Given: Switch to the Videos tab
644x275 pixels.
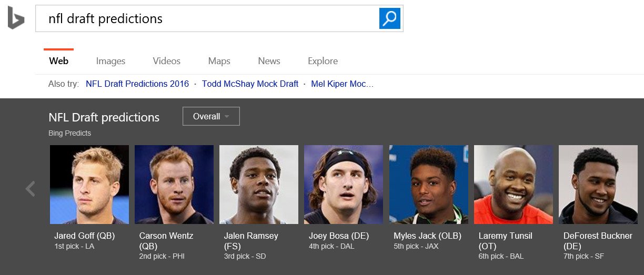Looking at the screenshot, I should 167,61.
